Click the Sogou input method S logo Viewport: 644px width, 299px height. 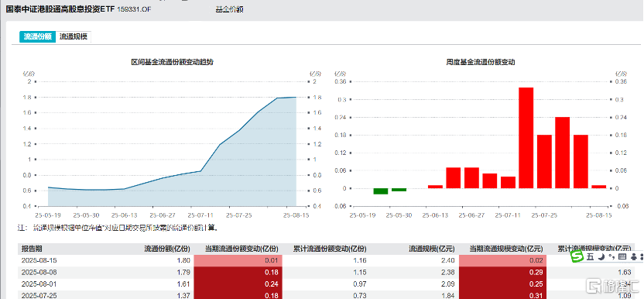click(578, 256)
